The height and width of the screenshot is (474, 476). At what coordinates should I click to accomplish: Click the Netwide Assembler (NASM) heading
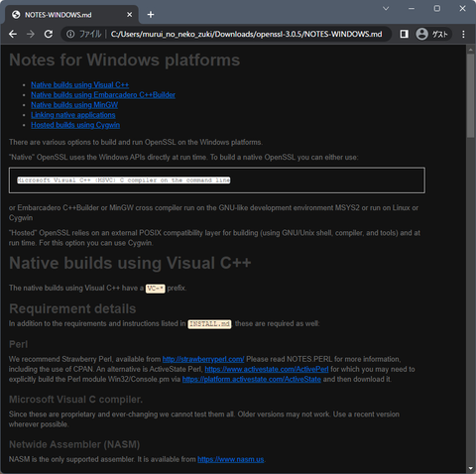pos(74,444)
